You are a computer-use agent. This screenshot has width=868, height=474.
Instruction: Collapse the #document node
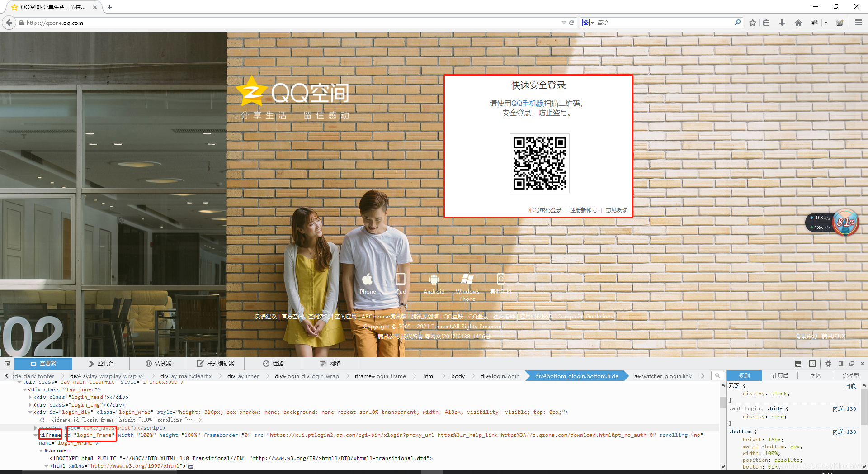[x=41, y=450]
